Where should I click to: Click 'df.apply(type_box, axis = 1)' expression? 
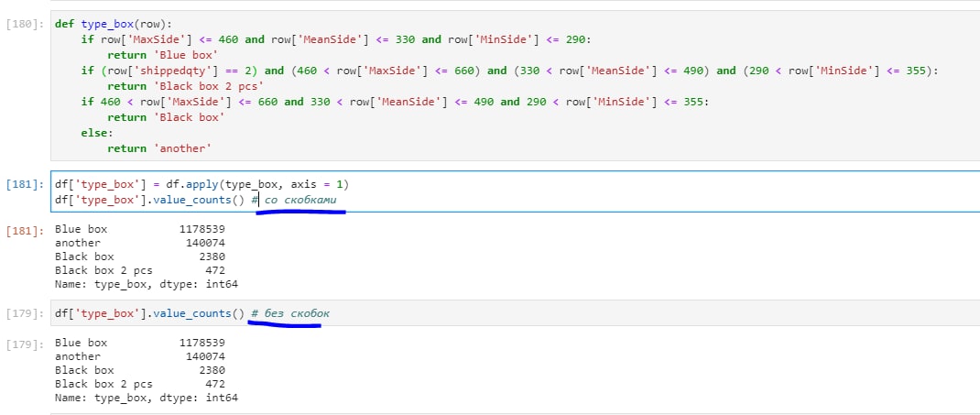pyautogui.click(x=256, y=184)
